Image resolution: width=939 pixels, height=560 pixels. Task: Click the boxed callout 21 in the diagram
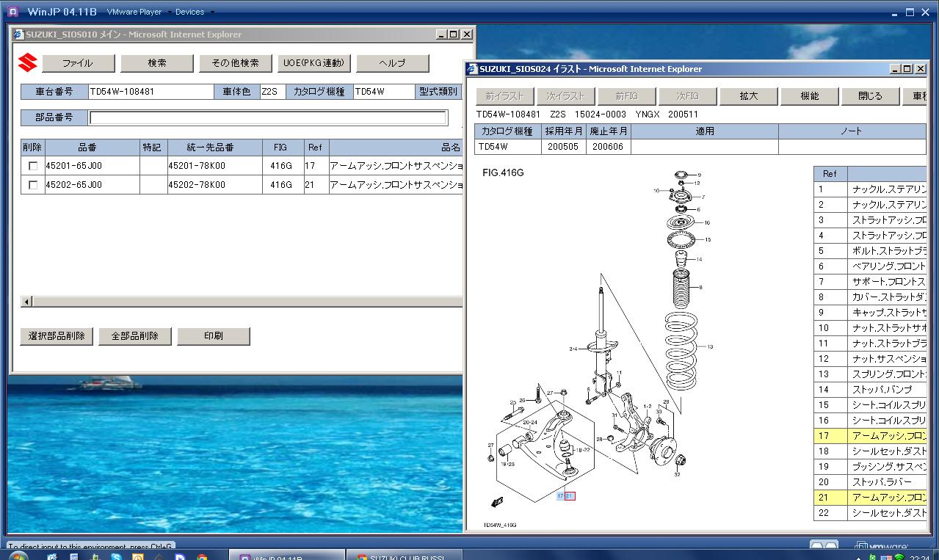tap(570, 497)
